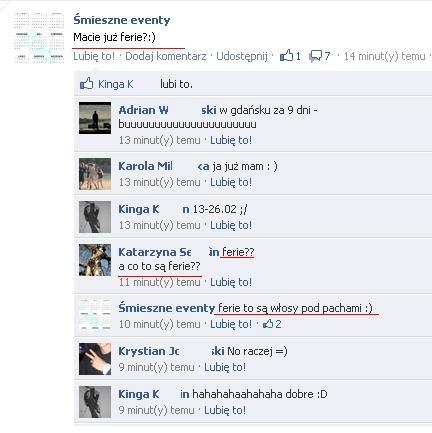Open Krystian's profile name link

[x=171, y=351]
